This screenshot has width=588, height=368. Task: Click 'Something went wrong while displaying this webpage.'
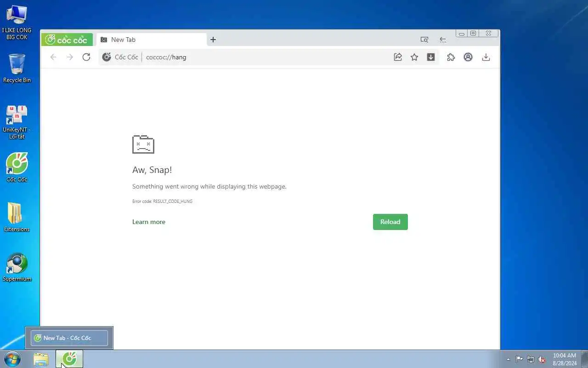point(209,186)
